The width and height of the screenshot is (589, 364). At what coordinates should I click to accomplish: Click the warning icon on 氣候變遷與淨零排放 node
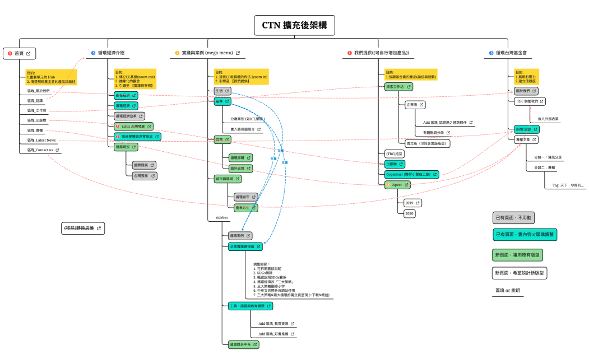118,137
